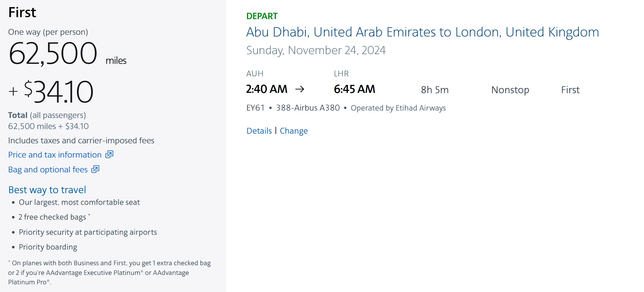644x292 pixels.
Task: Click the 388-Airbus A380 aircraft text
Action: point(308,108)
